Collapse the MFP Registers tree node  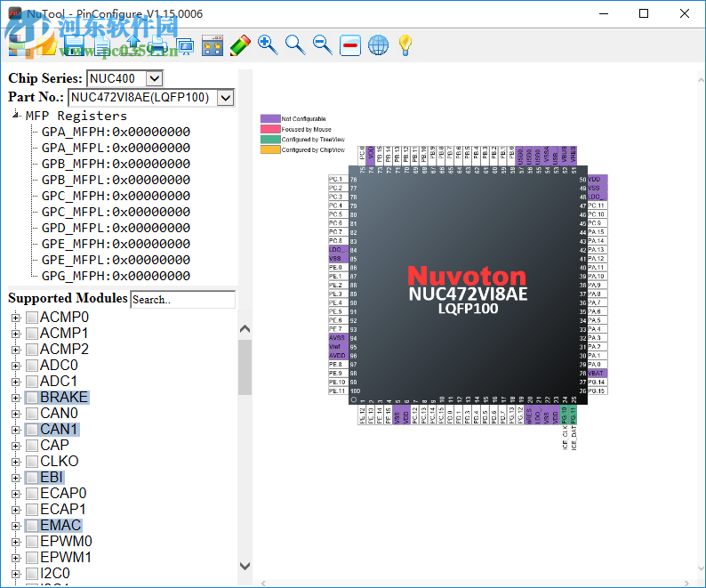pos(16,115)
